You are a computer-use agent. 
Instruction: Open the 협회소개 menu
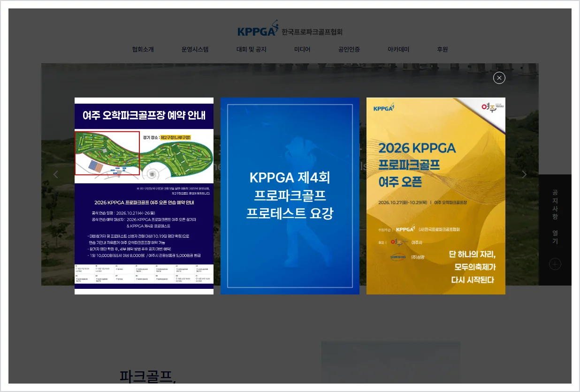pos(143,49)
